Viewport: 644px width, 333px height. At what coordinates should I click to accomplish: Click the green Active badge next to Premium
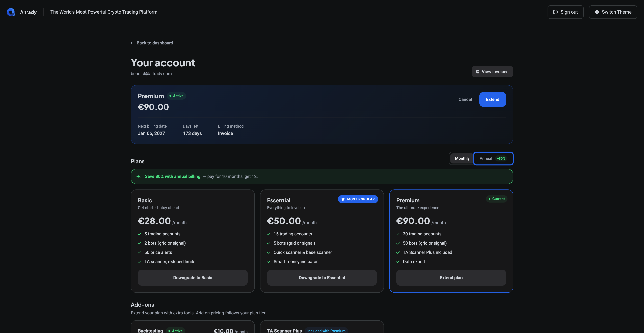(176, 96)
